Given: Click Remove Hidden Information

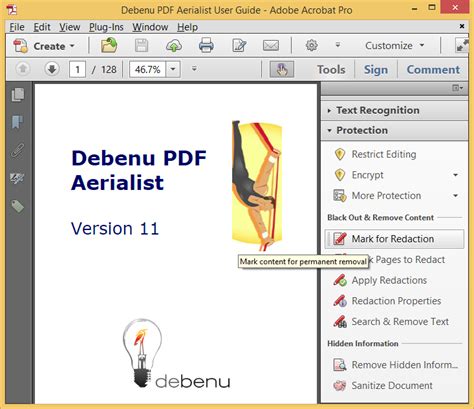Looking at the screenshot, I should (405, 365).
